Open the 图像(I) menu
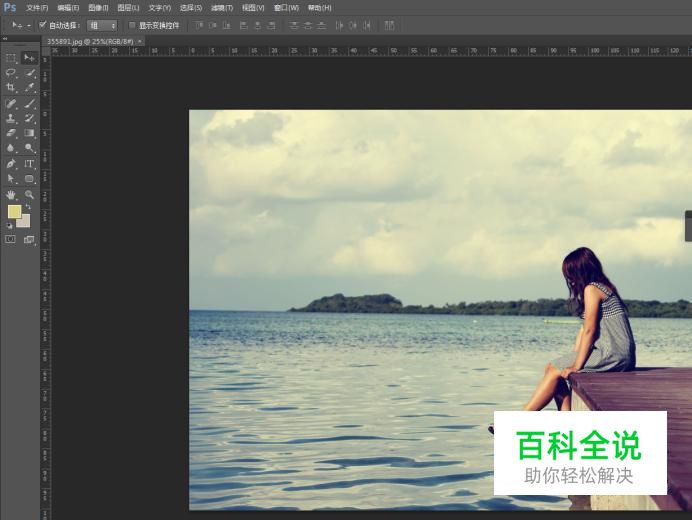 98,8
